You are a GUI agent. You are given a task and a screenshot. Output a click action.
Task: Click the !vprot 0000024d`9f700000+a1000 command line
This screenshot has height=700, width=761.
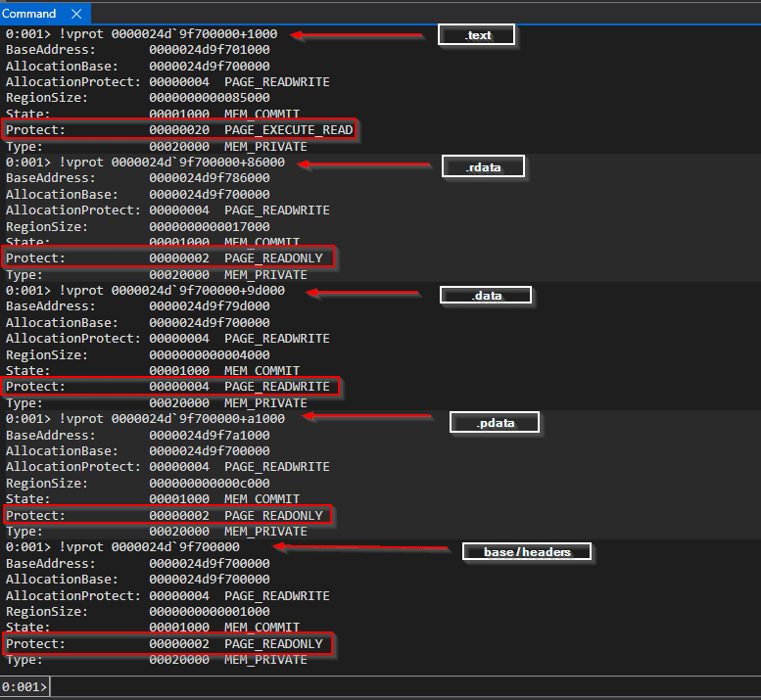[145, 418]
